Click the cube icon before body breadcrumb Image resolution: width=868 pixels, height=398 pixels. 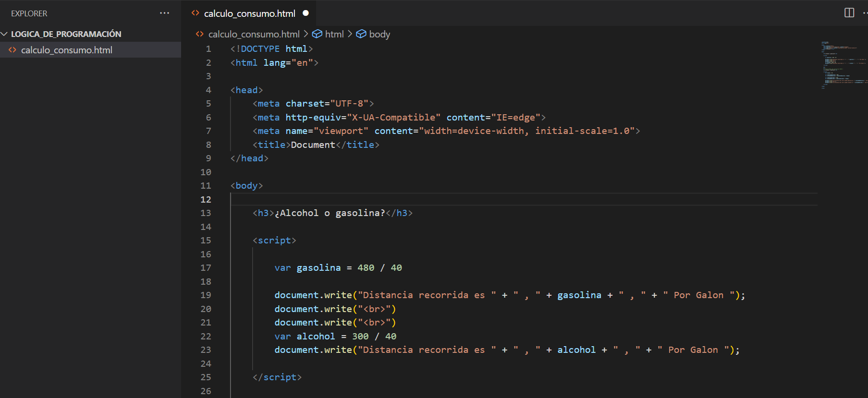361,34
